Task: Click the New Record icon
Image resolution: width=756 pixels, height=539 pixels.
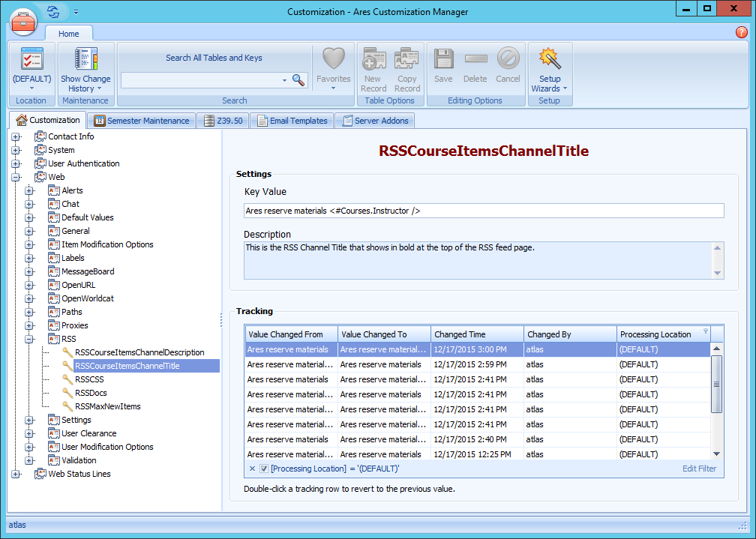Action: coord(373,59)
